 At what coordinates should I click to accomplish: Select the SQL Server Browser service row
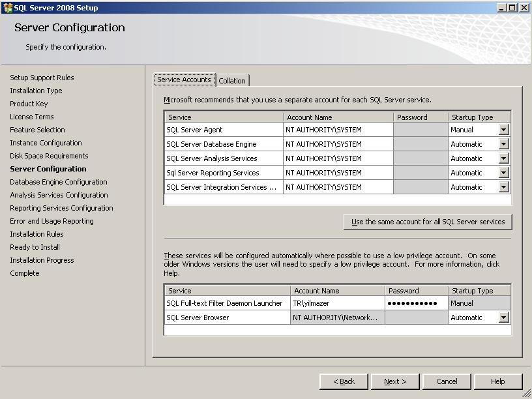click(x=228, y=318)
